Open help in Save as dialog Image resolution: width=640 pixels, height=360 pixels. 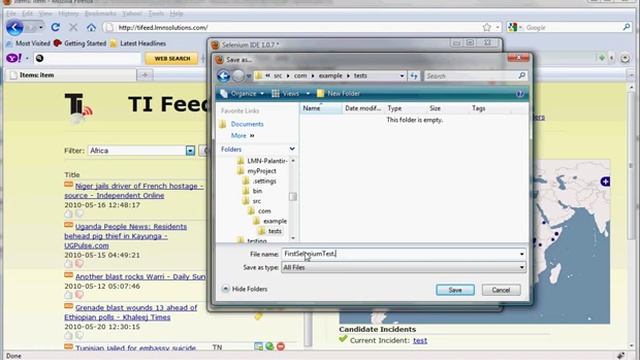pyautogui.click(x=520, y=94)
